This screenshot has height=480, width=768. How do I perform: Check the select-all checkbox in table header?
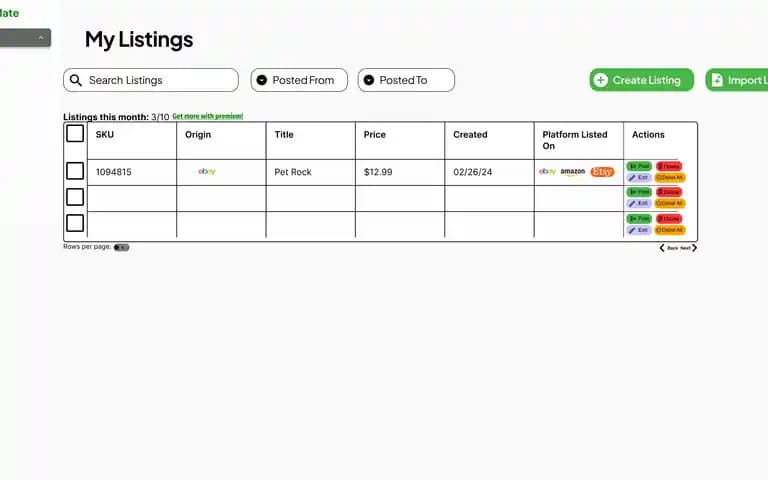75,133
